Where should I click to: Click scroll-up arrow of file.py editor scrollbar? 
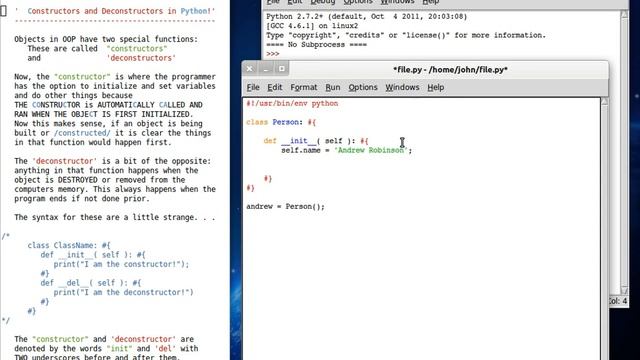pos(604,102)
